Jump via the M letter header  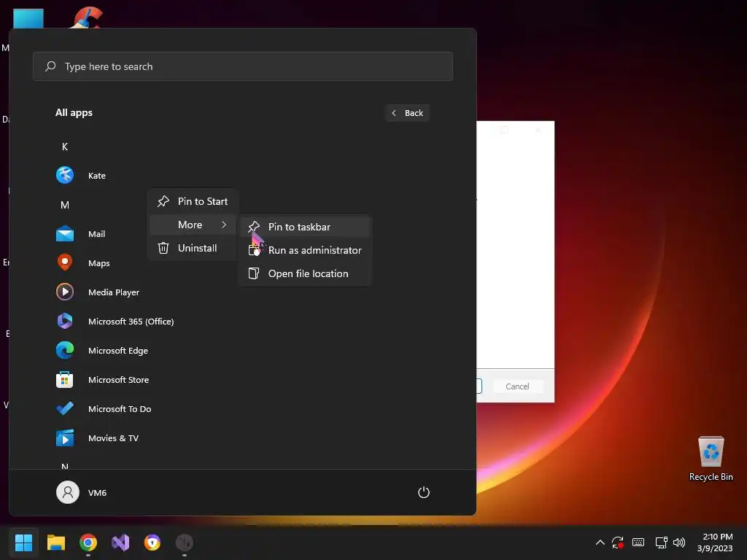(65, 205)
